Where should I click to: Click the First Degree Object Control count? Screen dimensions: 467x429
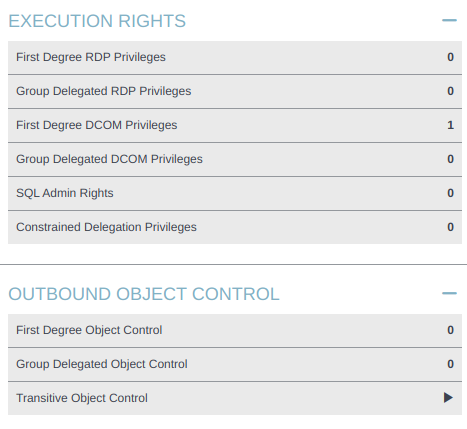coord(450,330)
